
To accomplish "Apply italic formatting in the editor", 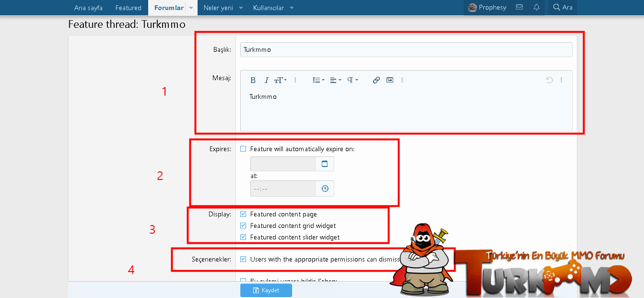I will (x=267, y=80).
